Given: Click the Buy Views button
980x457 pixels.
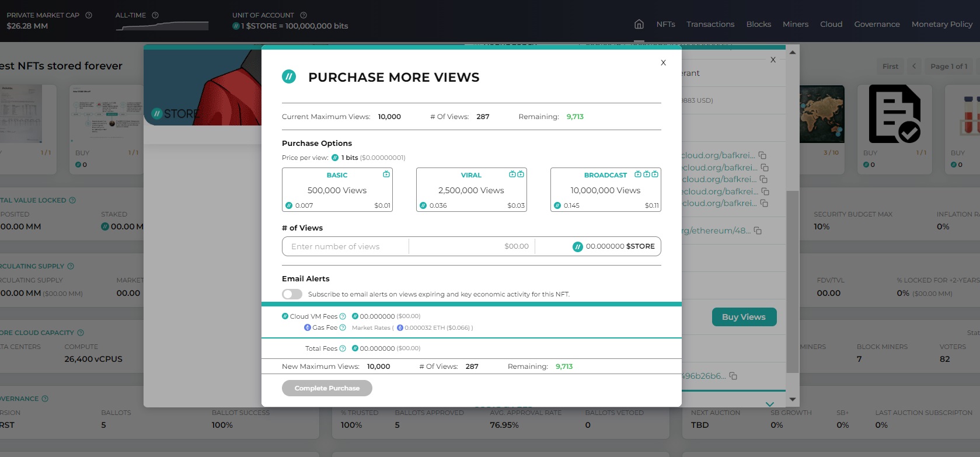Looking at the screenshot, I should tap(744, 317).
